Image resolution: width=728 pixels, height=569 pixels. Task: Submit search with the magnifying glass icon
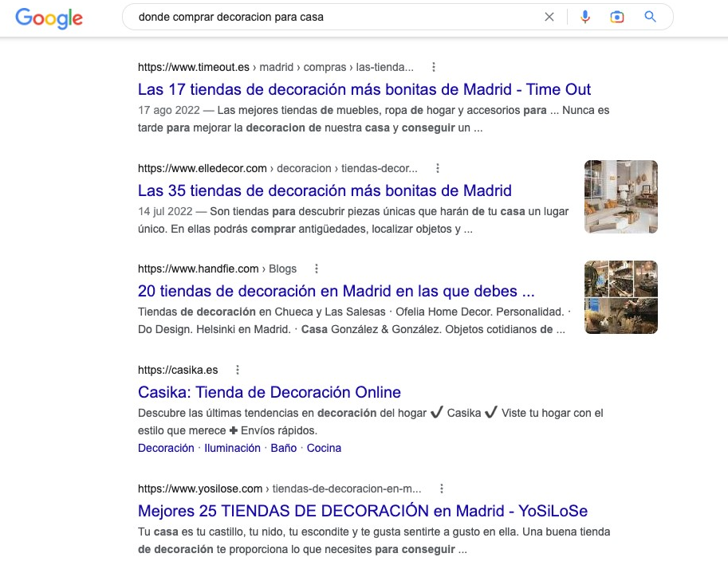point(650,17)
